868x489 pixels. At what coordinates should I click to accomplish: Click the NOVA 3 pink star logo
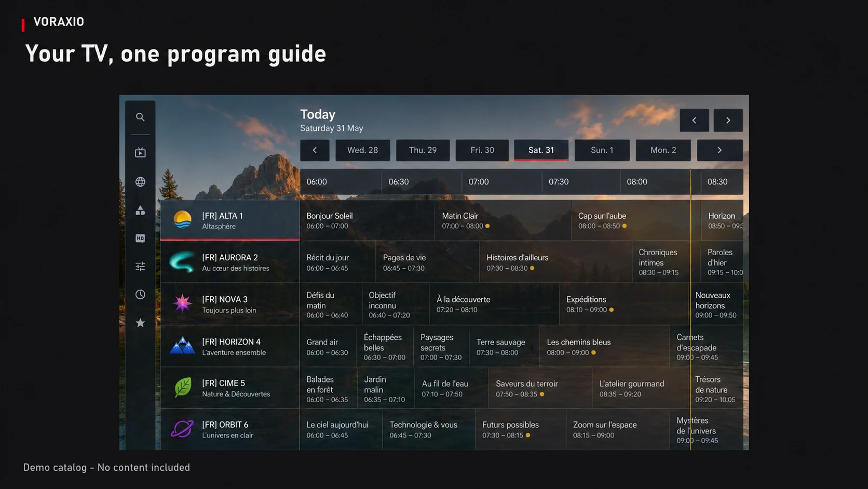[x=182, y=303]
